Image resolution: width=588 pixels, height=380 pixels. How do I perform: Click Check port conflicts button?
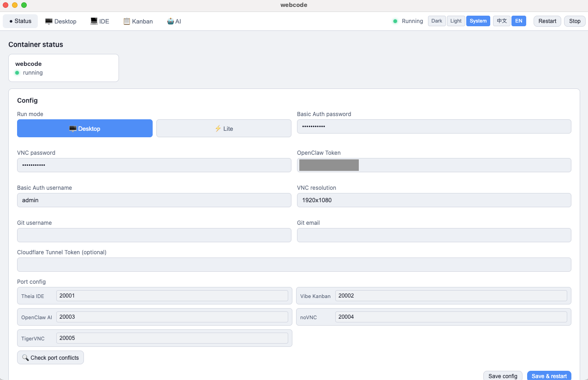coord(50,358)
